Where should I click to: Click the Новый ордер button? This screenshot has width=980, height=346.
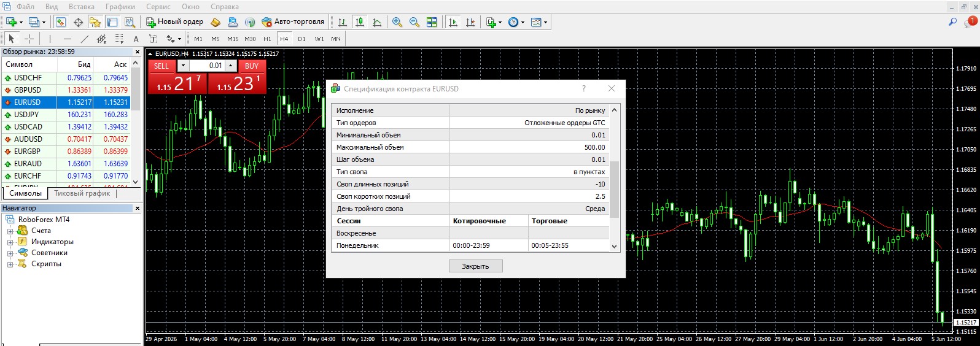click(175, 21)
